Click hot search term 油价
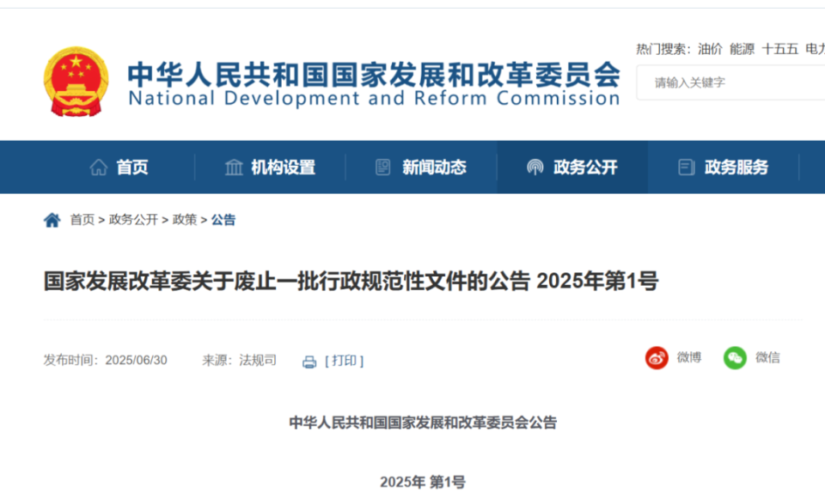The height and width of the screenshot is (504, 825). click(710, 50)
